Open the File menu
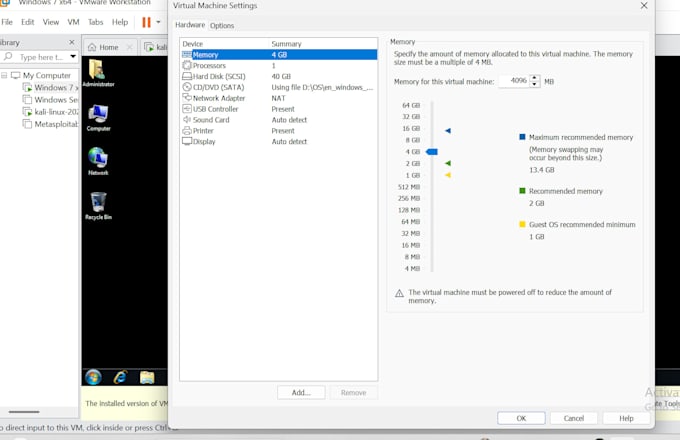The width and height of the screenshot is (680, 440). [7, 22]
